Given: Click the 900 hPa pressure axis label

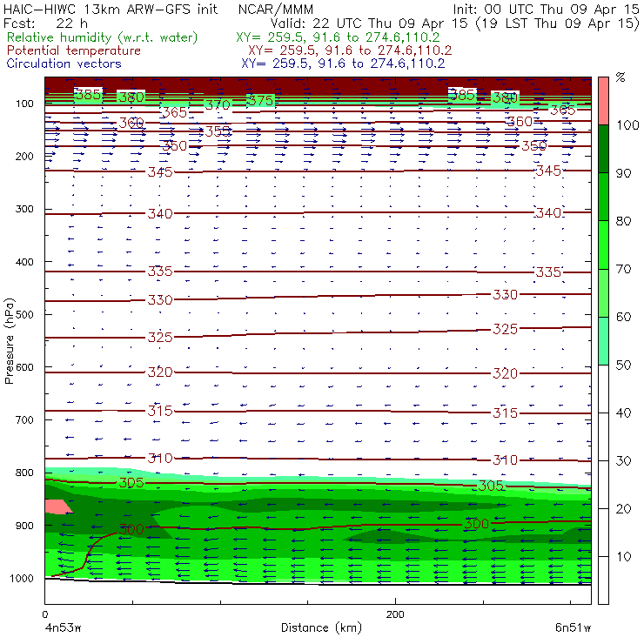Looking at the screenshot, I should (x=24, y=526).
